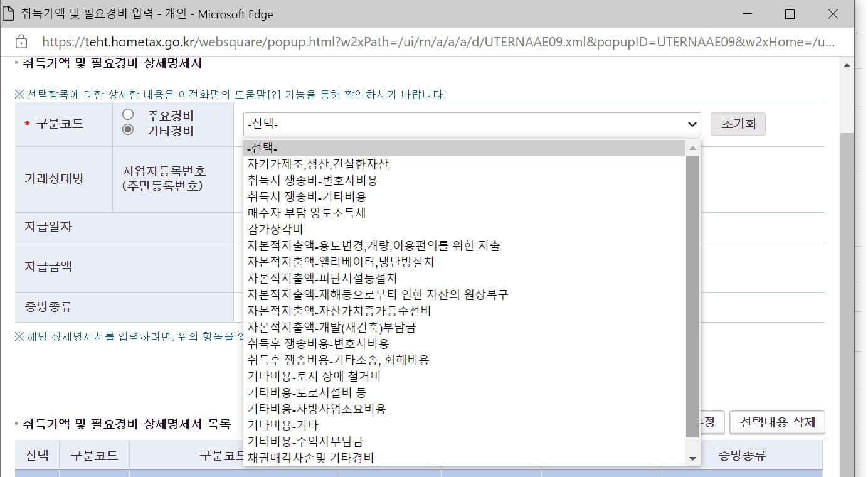Click 취득가액 및 필요경비 상세명세서 목록 heading

[126, 423]
